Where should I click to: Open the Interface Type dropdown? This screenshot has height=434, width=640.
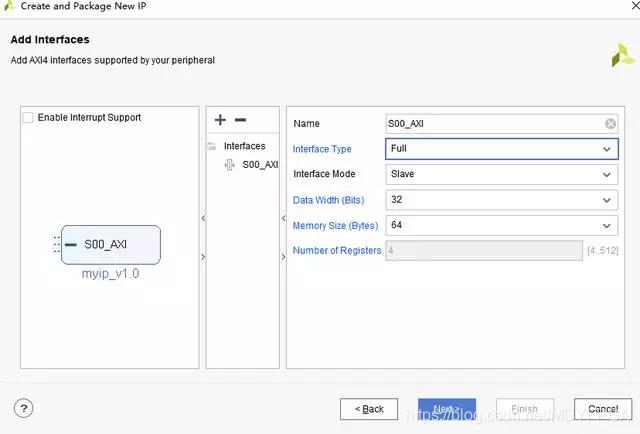pos(502,149)
